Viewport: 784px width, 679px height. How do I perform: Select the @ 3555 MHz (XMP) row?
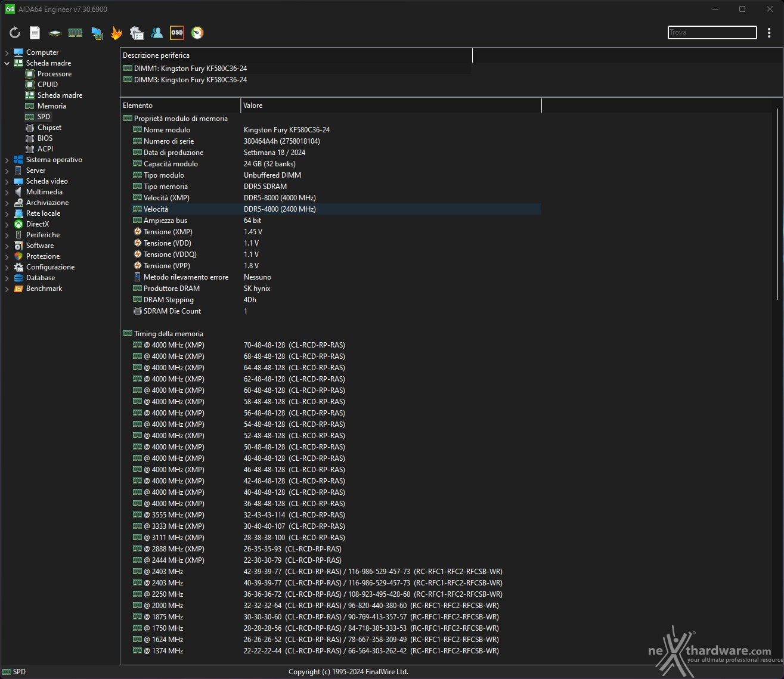[336, 515]
